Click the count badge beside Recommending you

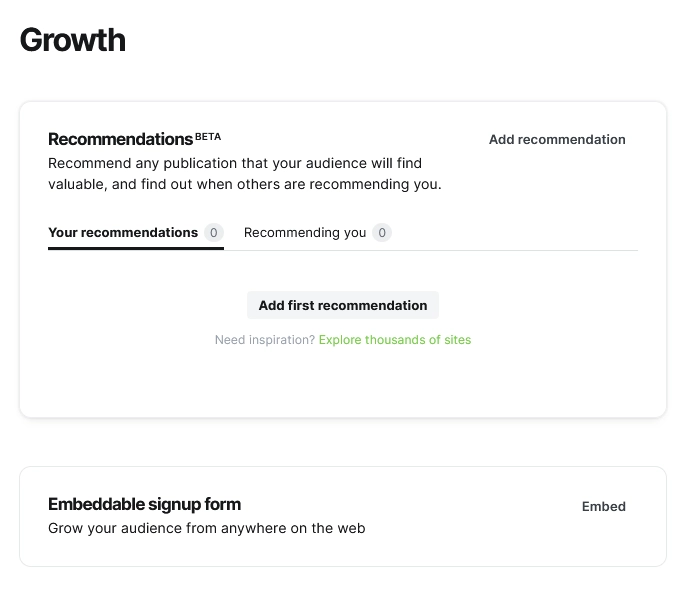381,233
